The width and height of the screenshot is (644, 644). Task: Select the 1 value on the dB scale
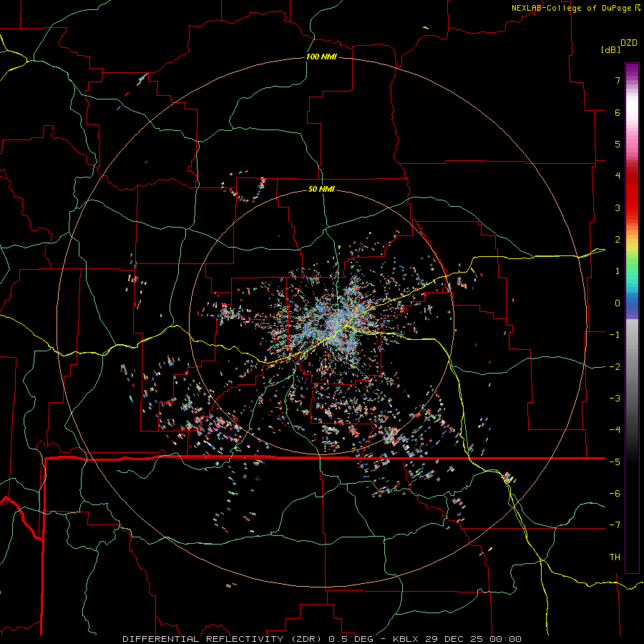point(618,271)
